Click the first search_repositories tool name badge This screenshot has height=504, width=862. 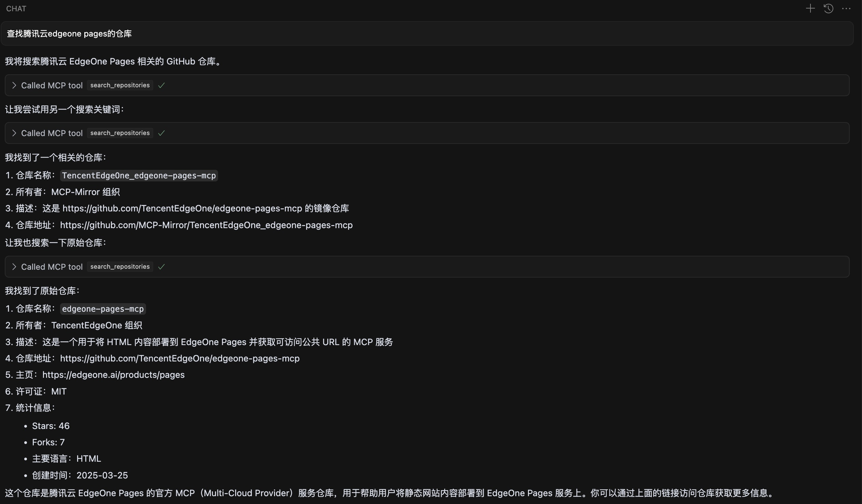[120, 86]
